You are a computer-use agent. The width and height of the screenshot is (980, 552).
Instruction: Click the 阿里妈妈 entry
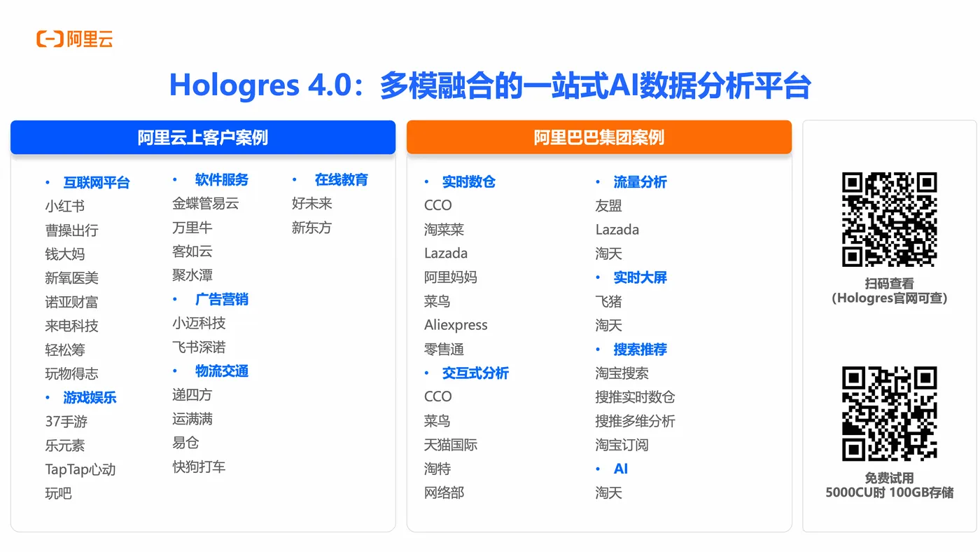tap(451, 277)
